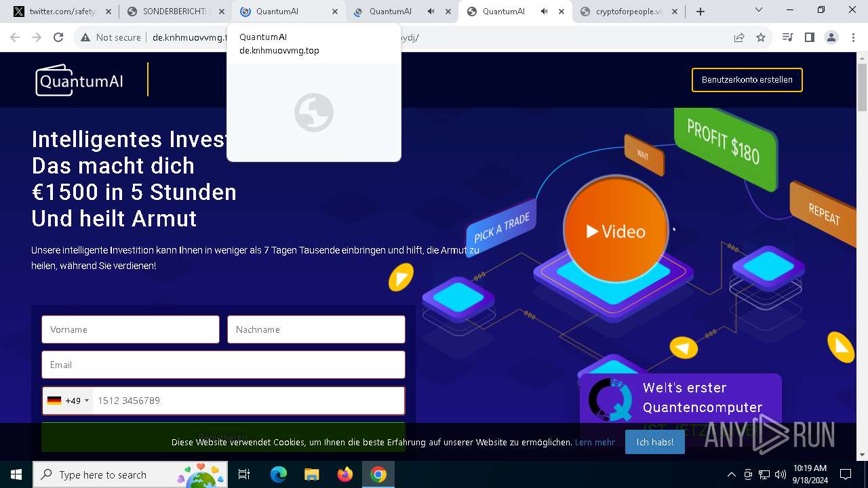The width and height of the screenshot is (868, 488).
Task: Open Chrome three-dot menu
Action: (852, 37)
